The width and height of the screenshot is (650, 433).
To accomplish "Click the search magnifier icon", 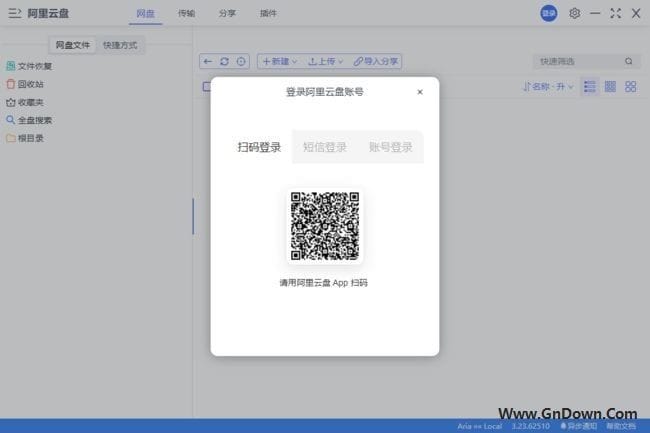I will [x=629, y=61].
